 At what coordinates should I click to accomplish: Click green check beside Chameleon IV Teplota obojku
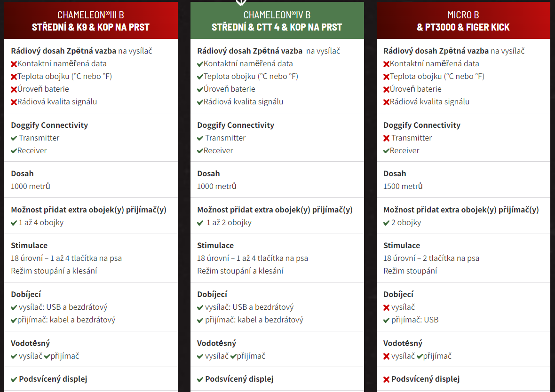[x=200, y=77]
